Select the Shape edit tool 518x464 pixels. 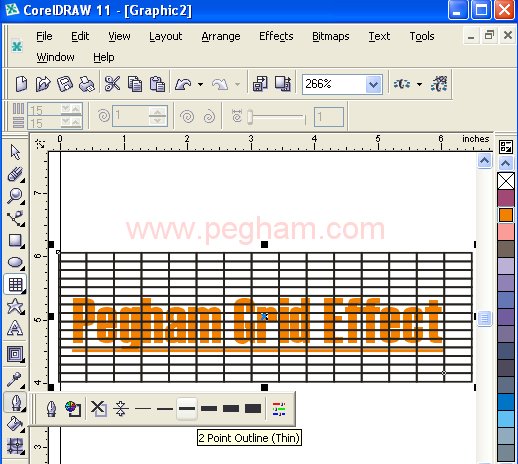pos(15,174)
